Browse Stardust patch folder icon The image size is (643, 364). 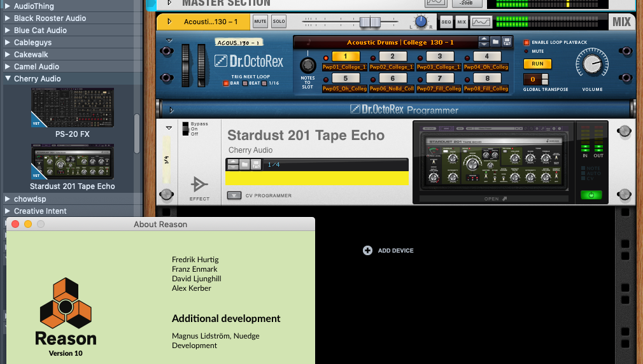click(245, 164)
